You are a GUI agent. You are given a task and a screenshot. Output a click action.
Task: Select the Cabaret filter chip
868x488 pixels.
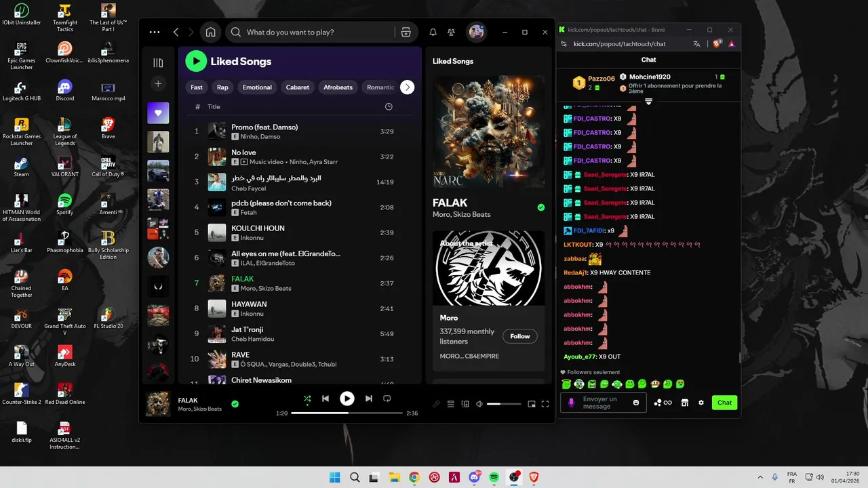298,87
